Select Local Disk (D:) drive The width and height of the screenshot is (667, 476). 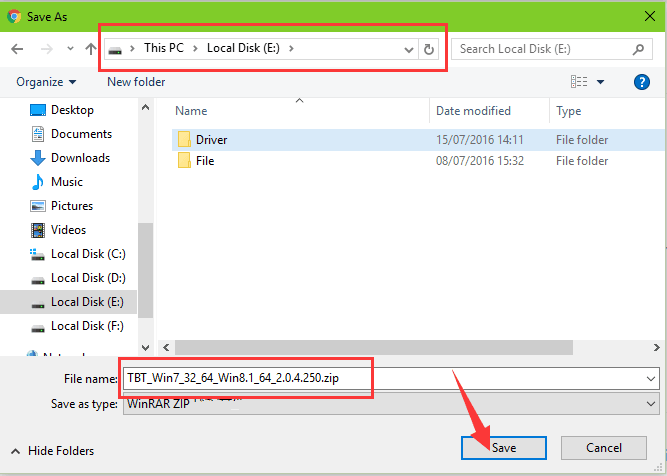click(88, 278)
